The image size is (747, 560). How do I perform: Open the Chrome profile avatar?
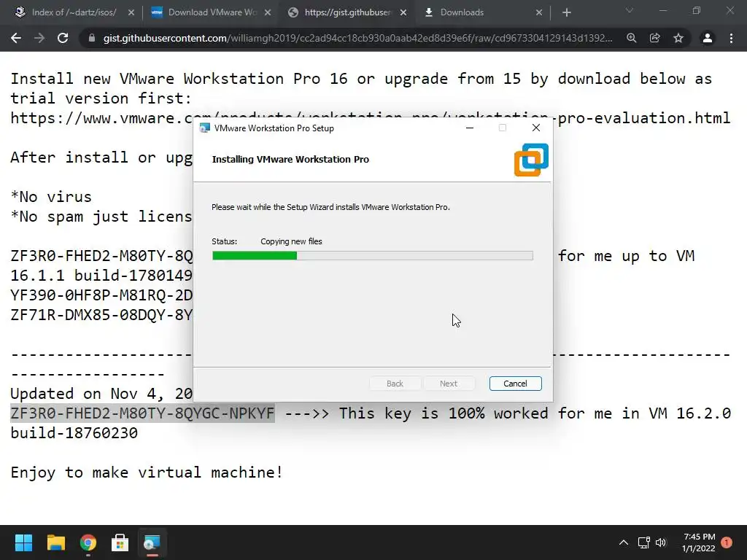708,38
